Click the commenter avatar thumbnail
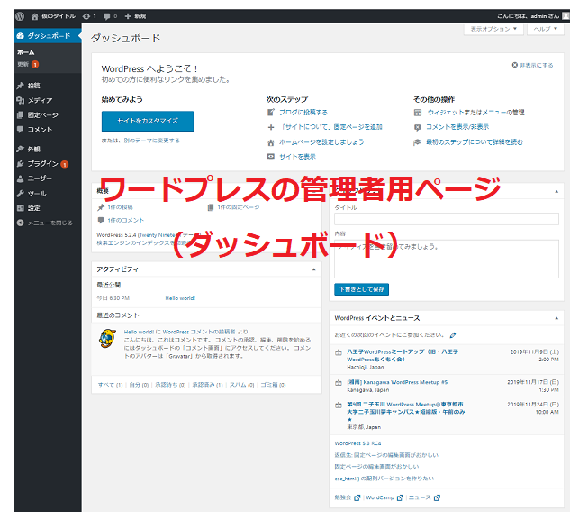The image size is (586, 528). click(x=107, y=338)
